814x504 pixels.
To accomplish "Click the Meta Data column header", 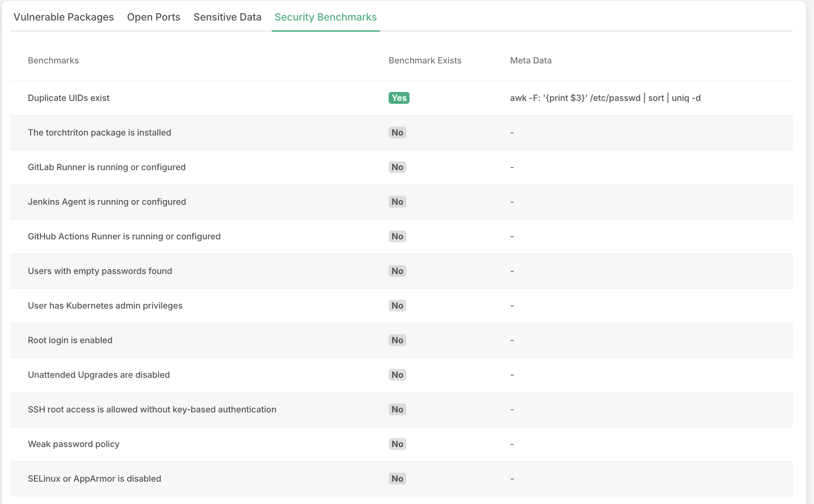I will [x=530, y=61].
